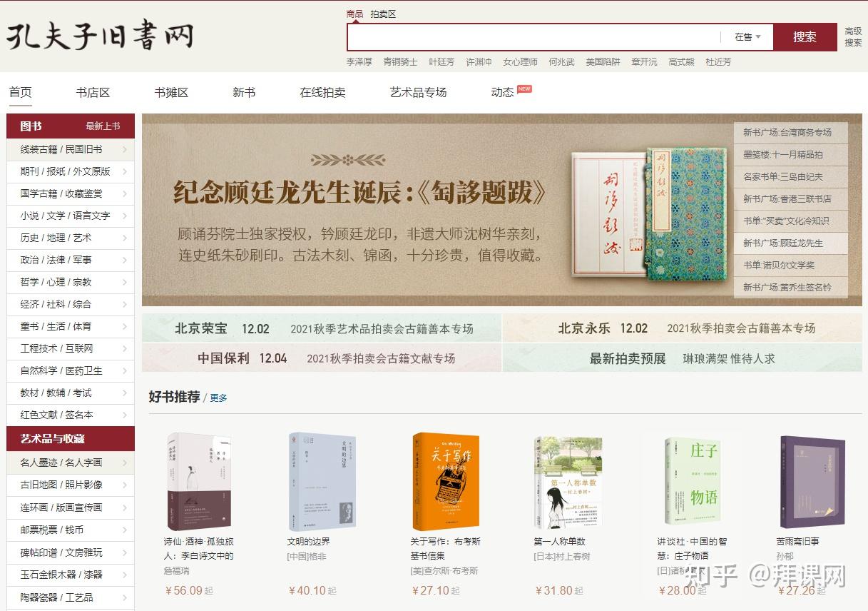
Task: Click the 第一人称单数 book cover
Action: click(568, 483)
